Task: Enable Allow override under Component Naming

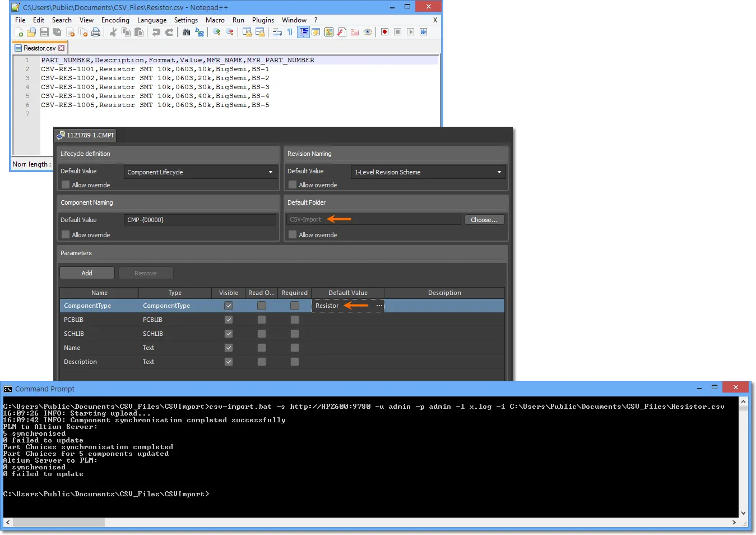Action: click(66, 234)
